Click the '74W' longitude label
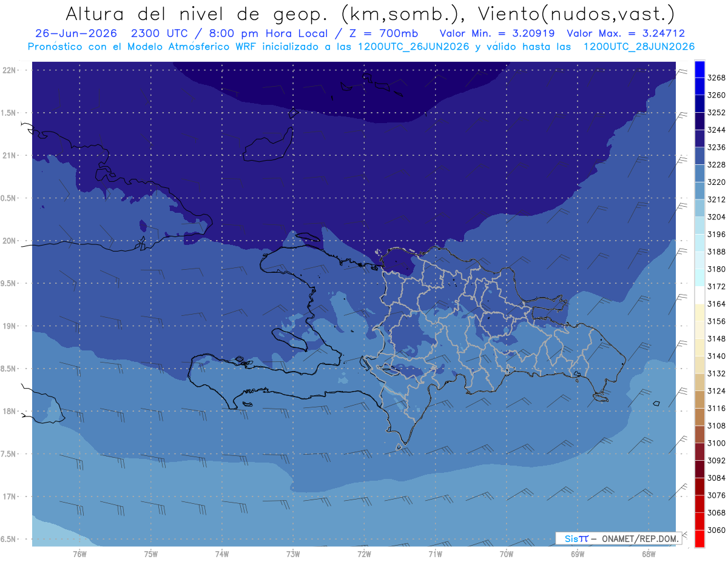This screenshot has width=728, height=562. click(221, 554)
